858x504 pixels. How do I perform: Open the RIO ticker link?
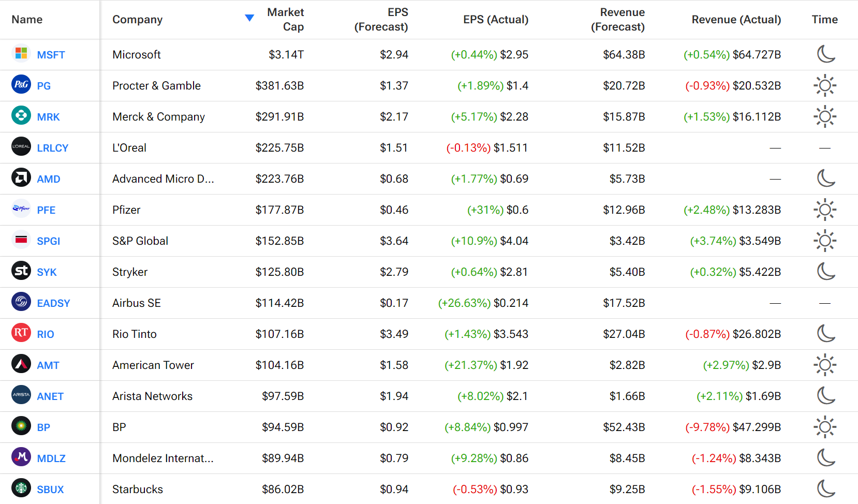coord(46,334)
